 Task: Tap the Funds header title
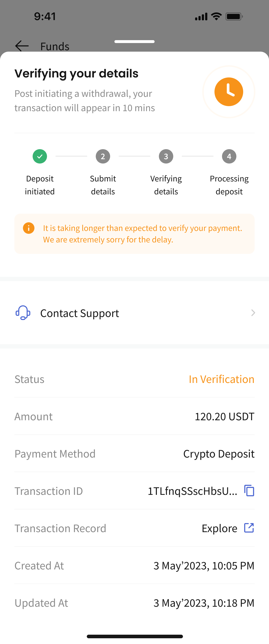click(x=55, y=46)
